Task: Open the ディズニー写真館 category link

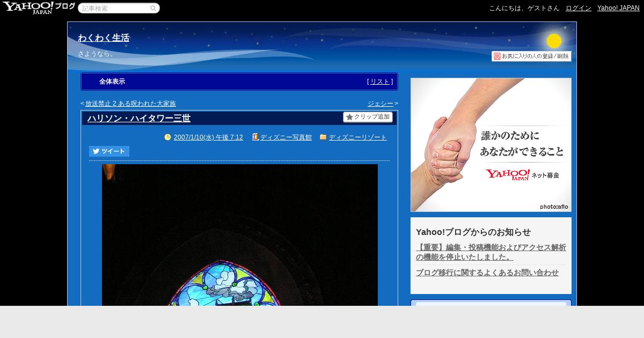Action: 286,137
